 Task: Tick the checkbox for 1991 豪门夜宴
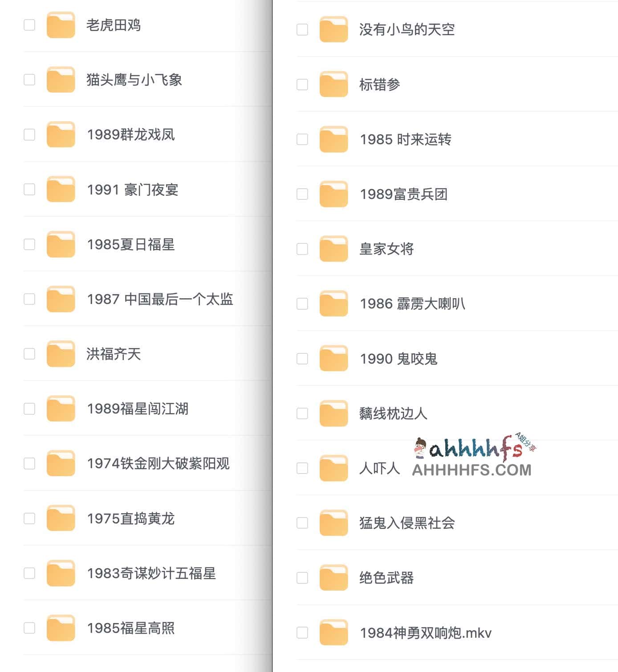pos(29,190)
